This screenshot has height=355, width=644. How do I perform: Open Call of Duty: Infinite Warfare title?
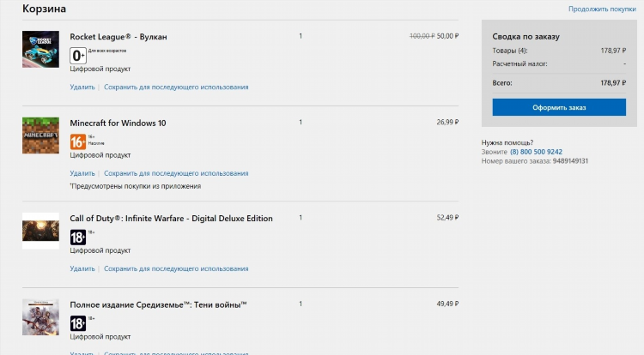(171, 219)
